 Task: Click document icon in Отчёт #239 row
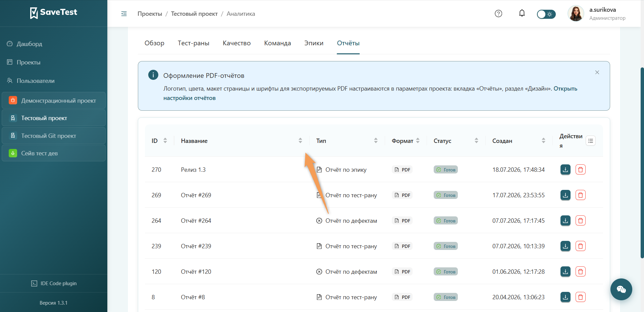[319, 246]
